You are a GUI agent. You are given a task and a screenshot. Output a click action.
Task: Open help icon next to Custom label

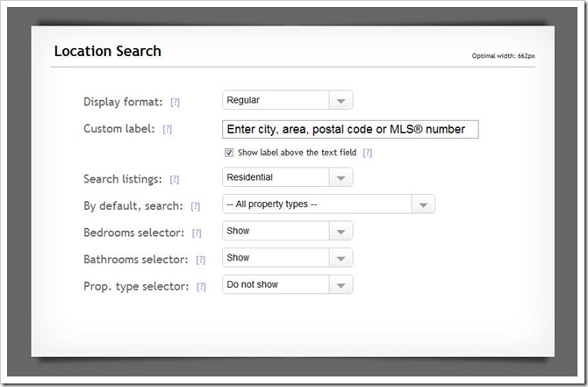168,129
